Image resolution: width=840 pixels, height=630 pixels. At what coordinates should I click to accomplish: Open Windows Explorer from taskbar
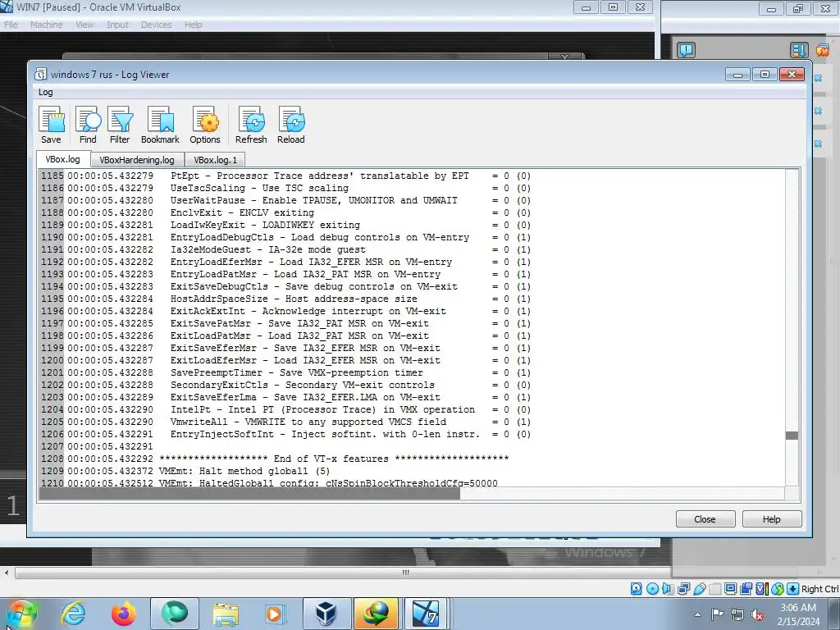tap(226, 614)
